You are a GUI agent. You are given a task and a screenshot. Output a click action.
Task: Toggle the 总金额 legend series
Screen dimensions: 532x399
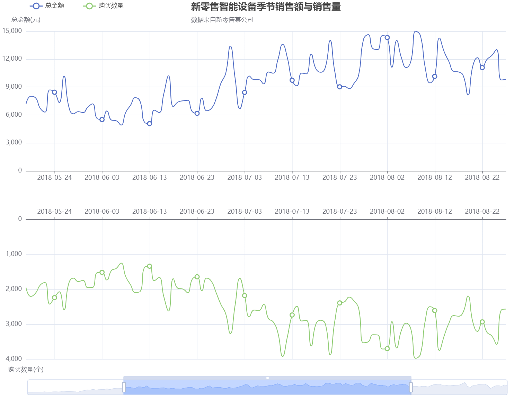(x=47, y=6)
